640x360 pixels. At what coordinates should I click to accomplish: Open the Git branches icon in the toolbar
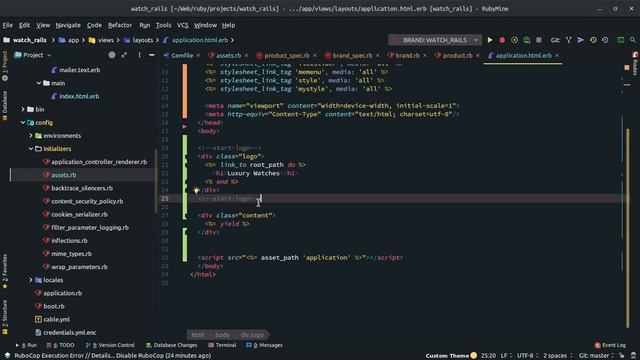pos(569,40)
